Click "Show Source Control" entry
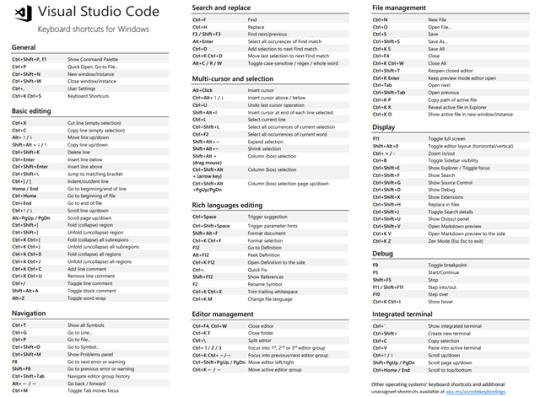Image resolution: width=540 pixels, height=397 pixels. click(450, 183)
